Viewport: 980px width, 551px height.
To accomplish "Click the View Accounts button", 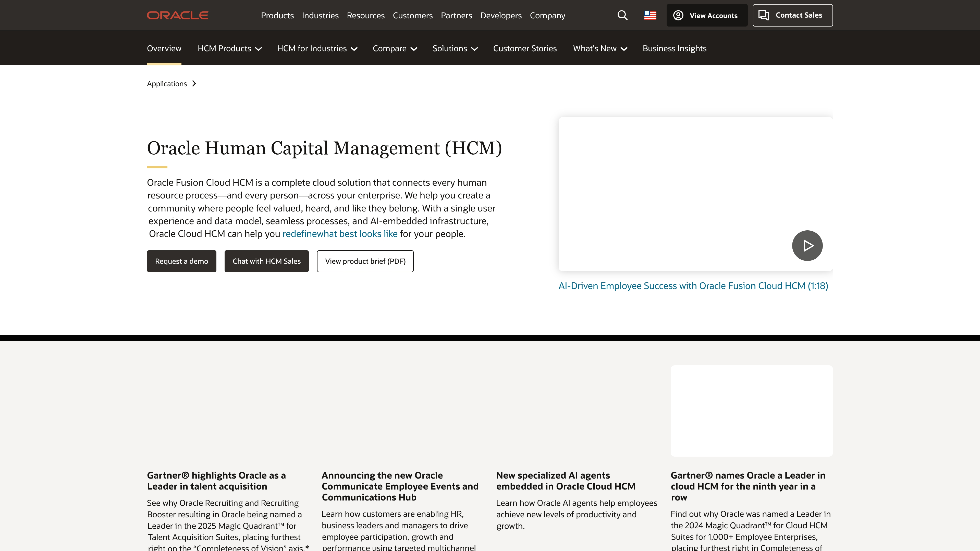I will (x=707, y=15).
